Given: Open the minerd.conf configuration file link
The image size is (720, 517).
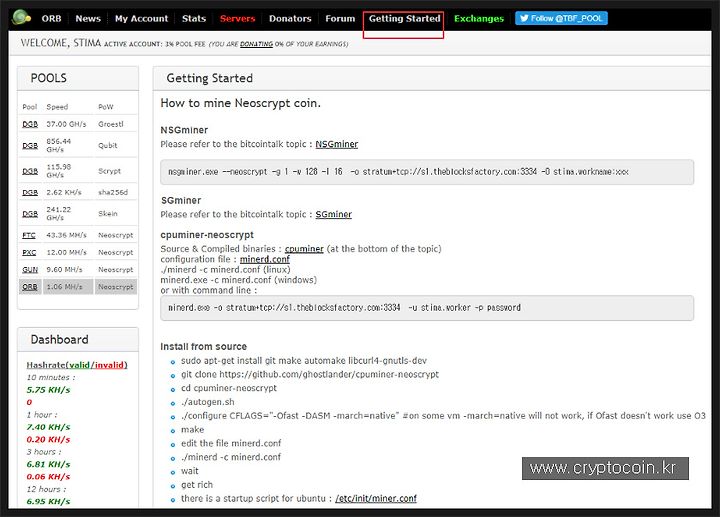Looking at the screenshot, I should 264,259.
